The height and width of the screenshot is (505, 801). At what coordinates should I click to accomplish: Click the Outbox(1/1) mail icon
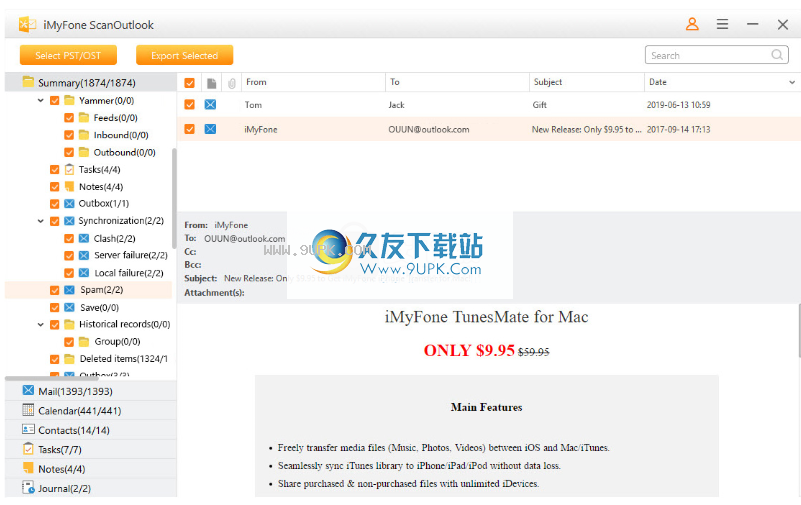pyautogui.click(x=69, y=203)
